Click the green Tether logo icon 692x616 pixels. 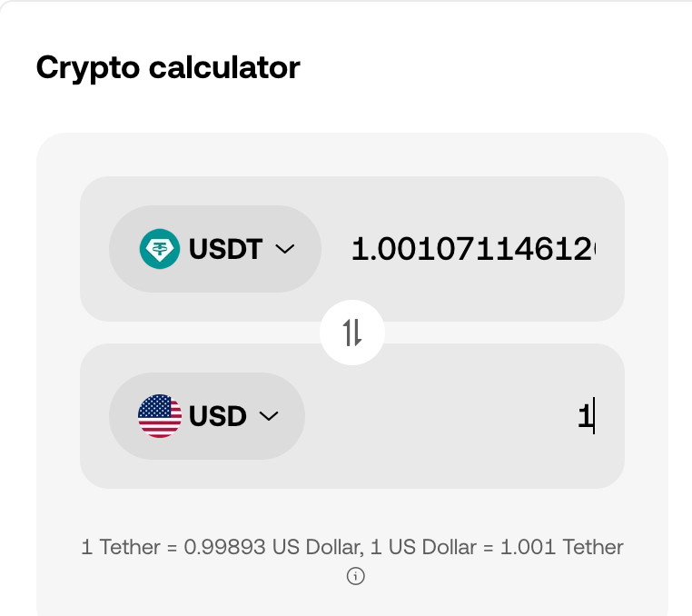pos(159,249)
